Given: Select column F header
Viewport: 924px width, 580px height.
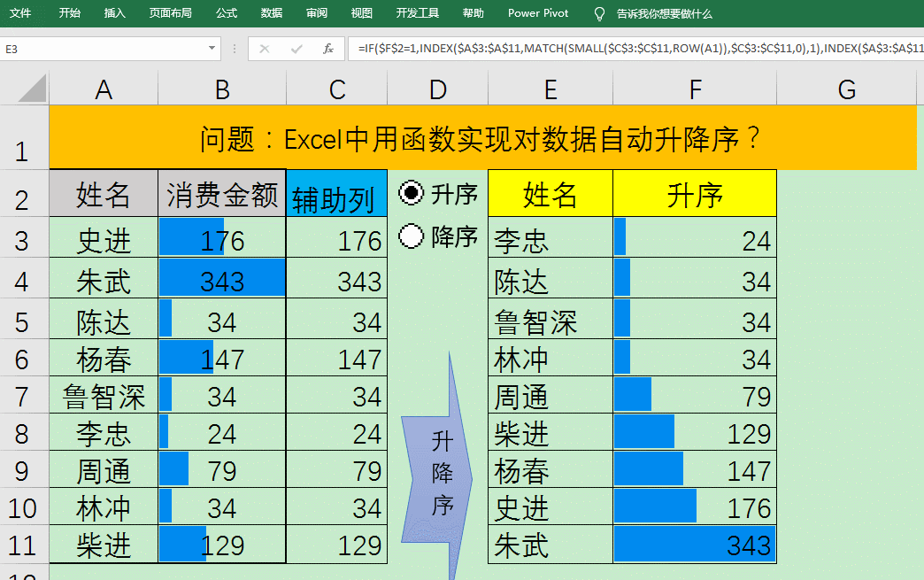Looking at the screenshot, I should pos(696,89).
